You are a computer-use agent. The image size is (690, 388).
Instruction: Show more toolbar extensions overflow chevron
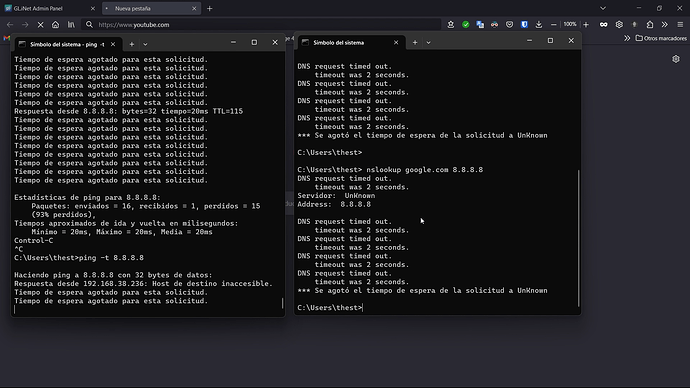(x=664, y=25)
